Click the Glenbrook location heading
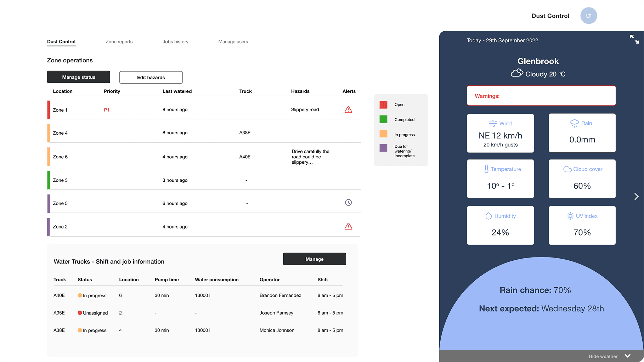This screenshot has height=362, width=644. [x=538, y=61]
